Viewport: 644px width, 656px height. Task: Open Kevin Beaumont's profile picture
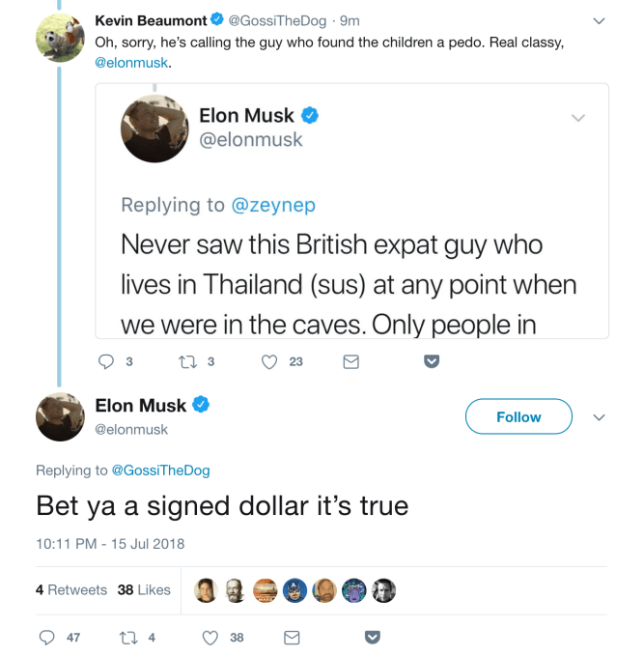pyautogui.click(x=60, y=37)
